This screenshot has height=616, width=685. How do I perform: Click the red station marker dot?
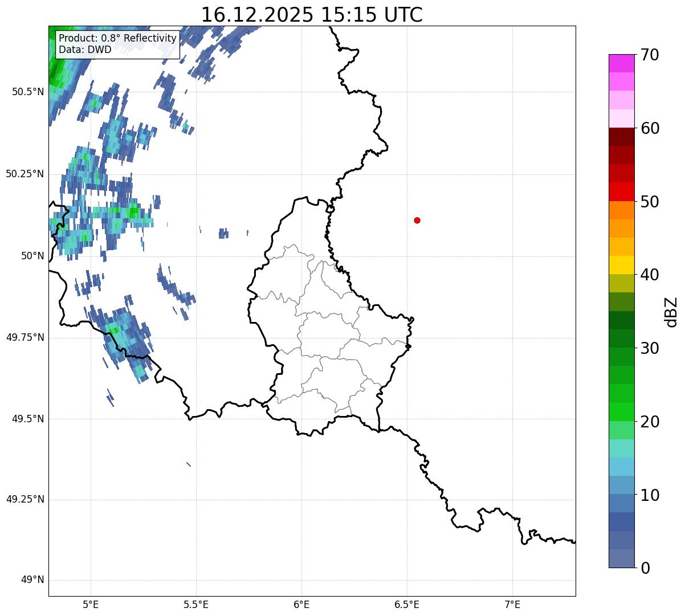(x=417, y=220)
